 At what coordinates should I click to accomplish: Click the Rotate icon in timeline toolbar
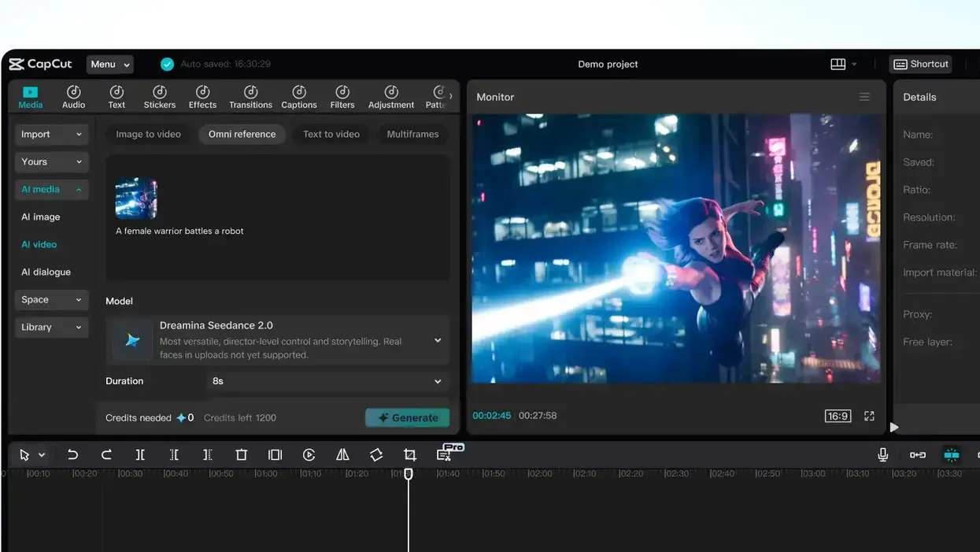pos(376,454)
